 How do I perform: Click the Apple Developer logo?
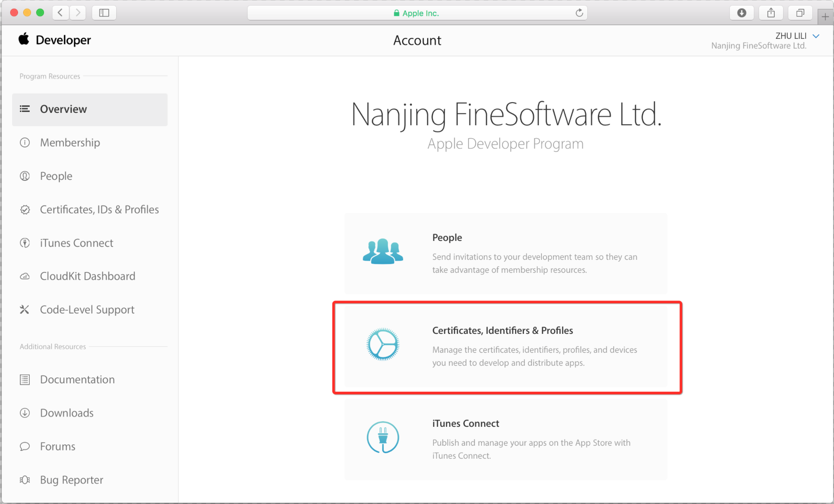click(x=55, y=40)
